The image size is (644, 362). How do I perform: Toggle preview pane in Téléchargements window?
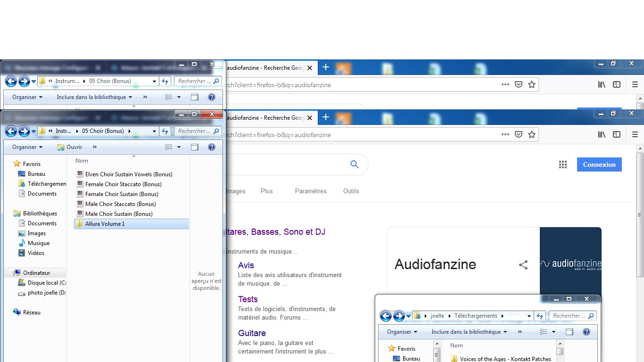coord(569,332)
